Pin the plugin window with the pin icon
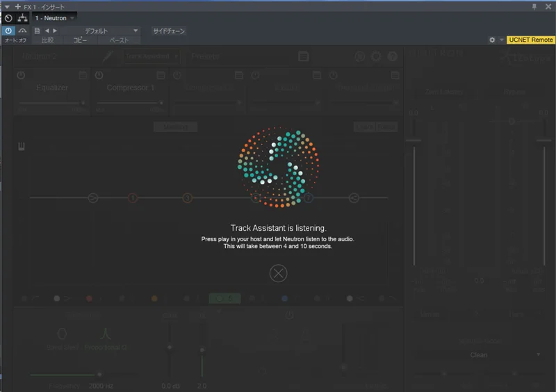 click(x=534, y=6)
